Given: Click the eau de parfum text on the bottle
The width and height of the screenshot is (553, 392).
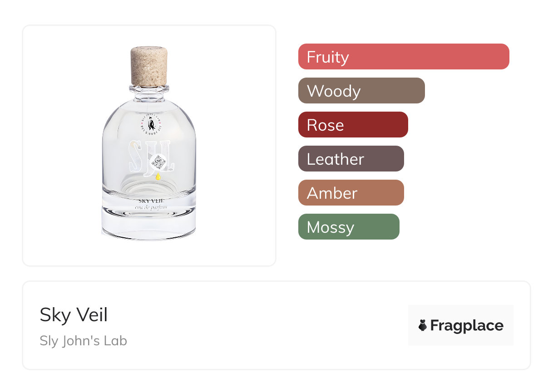Looking at the screenshot, I should pos(150,207).
